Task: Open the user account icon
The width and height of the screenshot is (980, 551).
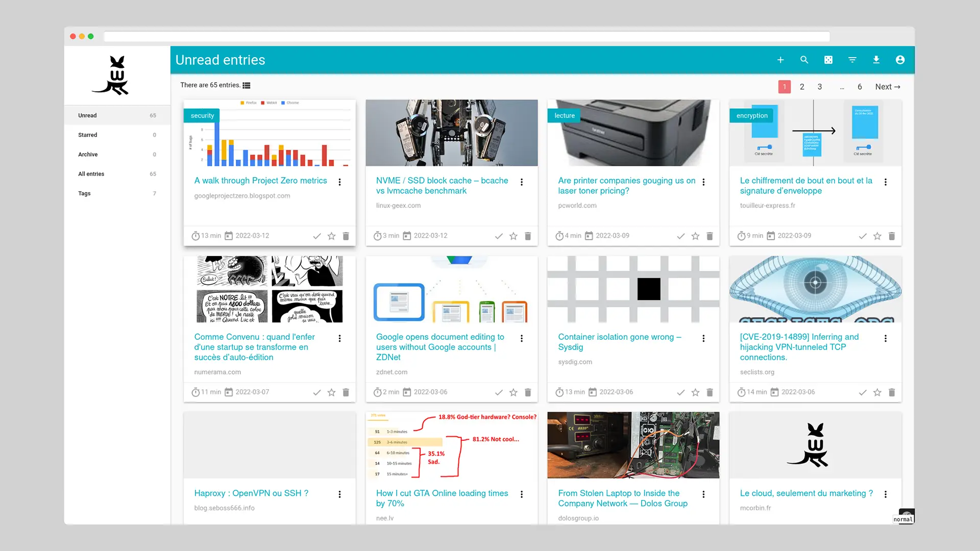Action: [x=900, y=60]
